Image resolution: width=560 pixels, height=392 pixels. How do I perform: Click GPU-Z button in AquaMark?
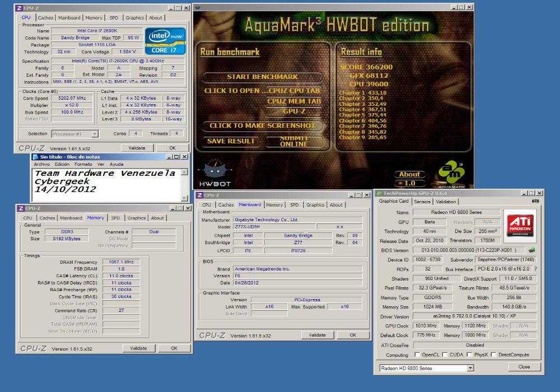(x=295, y=111)
